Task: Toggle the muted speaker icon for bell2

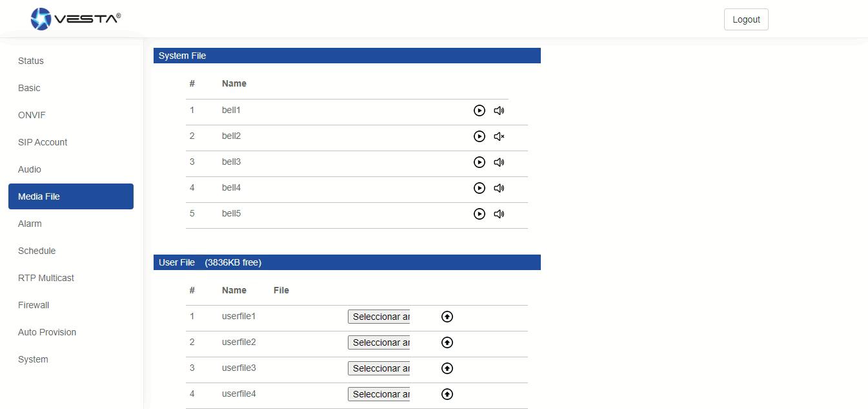Action: point(499,136)
